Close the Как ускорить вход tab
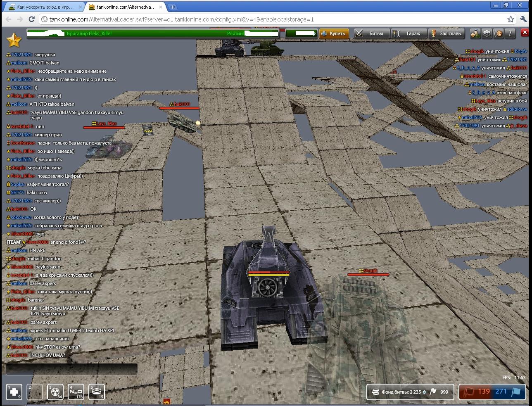Viewport: 532px width, 406px height. coord(80,7)
